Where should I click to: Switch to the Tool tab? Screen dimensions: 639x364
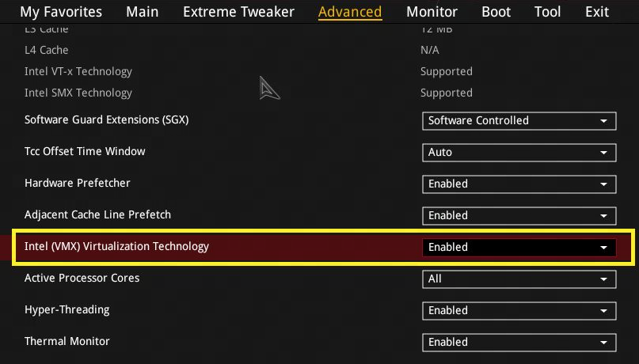(547, 12)
